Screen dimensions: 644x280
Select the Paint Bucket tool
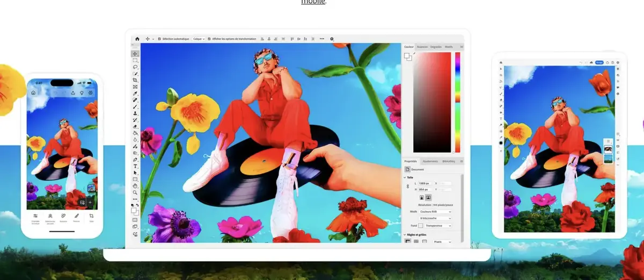pyautogui.click(x=135, y=133)
